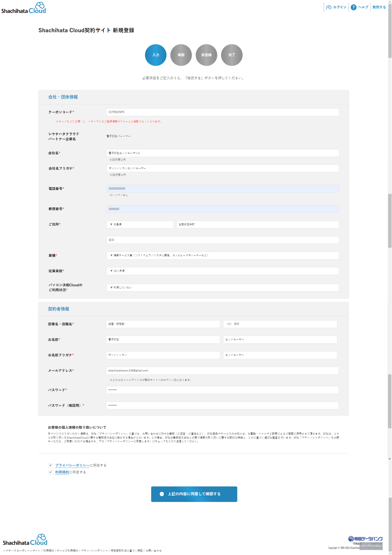Screen dimensions: 392x555
Task: Click the 仮登録 step circle
Action: (x=206, y=55)
